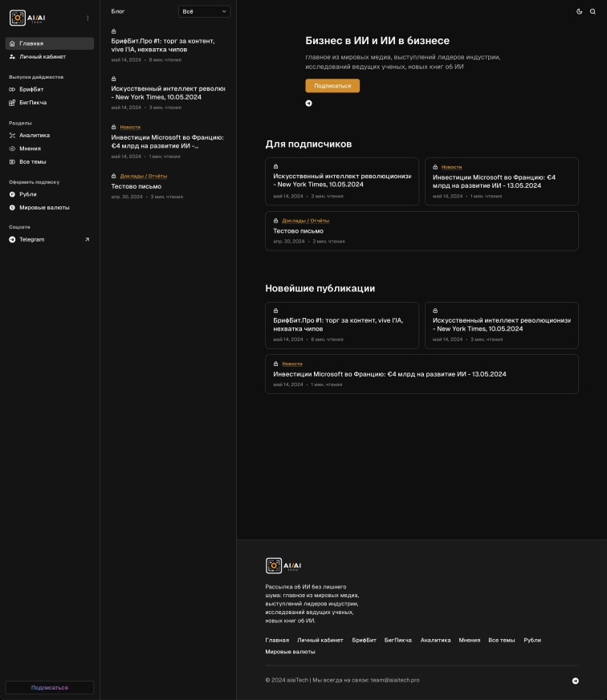Open the Инвестиции Microsoft post in the blog list

[168, 141]
